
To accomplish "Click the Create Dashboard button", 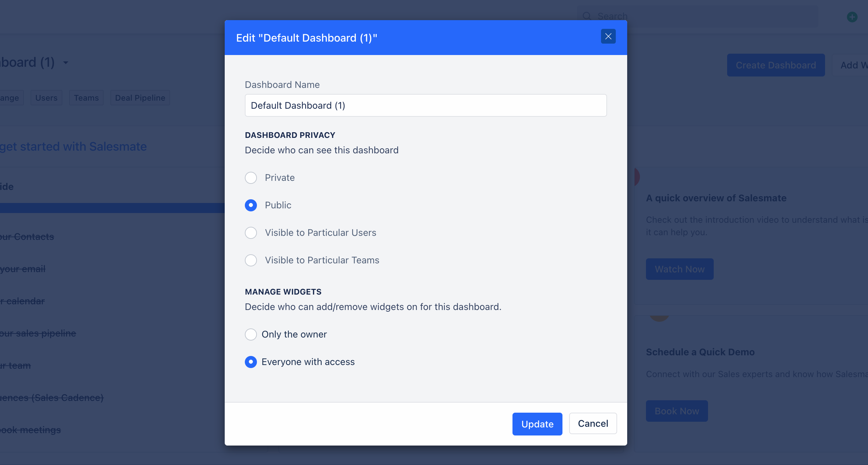I will coord(776,65).
